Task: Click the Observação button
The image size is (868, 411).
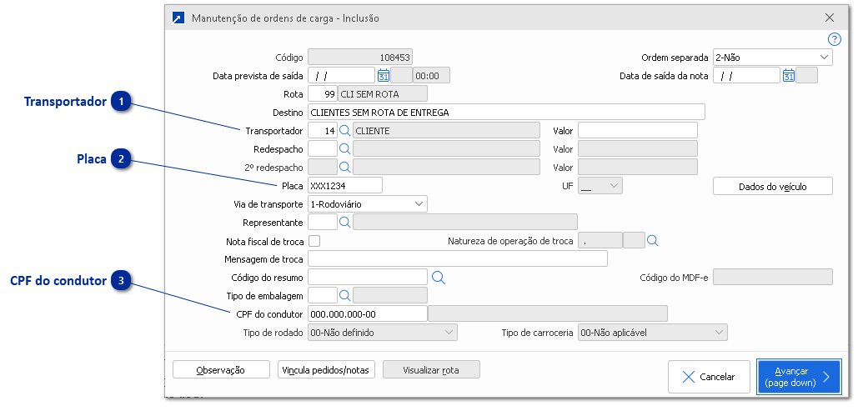Action: [x=221, y=369]
